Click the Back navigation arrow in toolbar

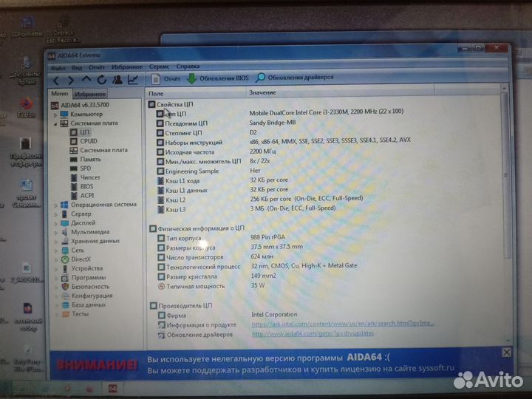[57, 81]
